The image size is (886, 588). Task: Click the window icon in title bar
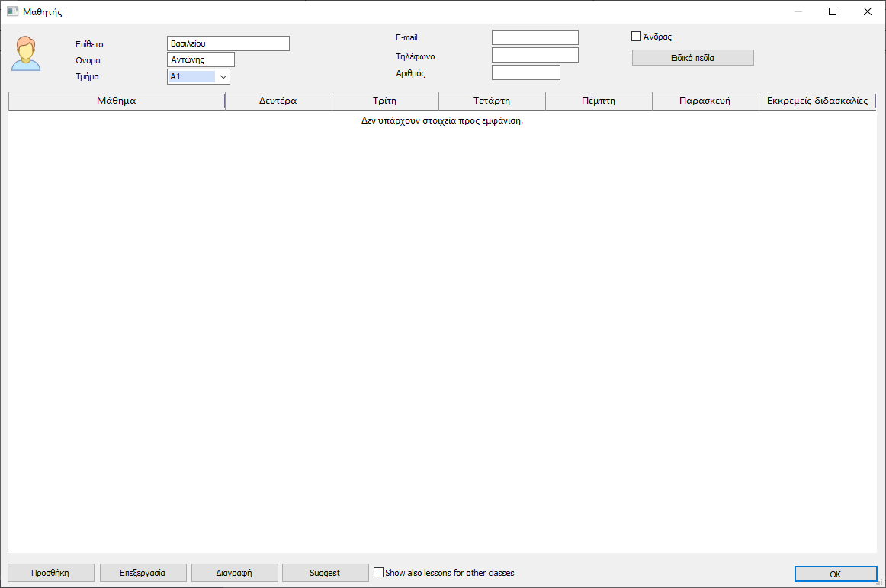tap(12, 11)
